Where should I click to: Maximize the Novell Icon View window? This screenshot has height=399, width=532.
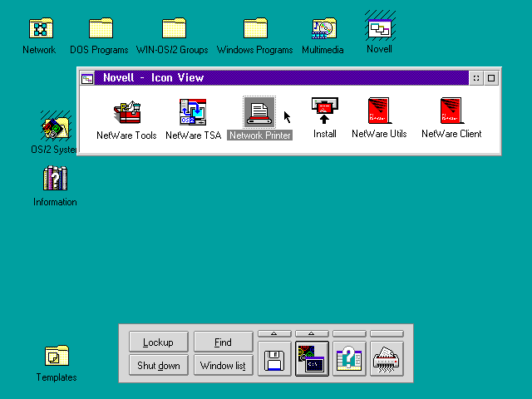[x=491, y=78]
